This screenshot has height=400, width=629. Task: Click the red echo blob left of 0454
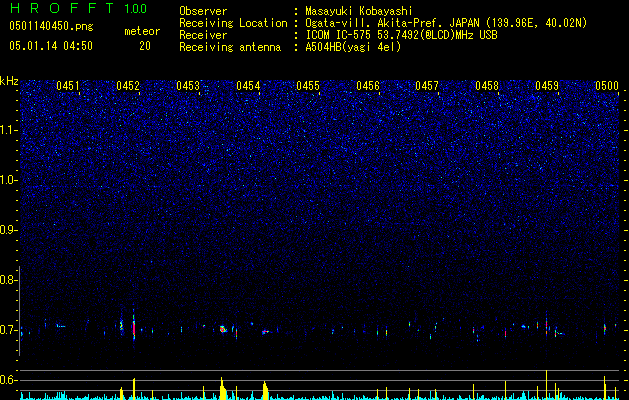(222, 329)
